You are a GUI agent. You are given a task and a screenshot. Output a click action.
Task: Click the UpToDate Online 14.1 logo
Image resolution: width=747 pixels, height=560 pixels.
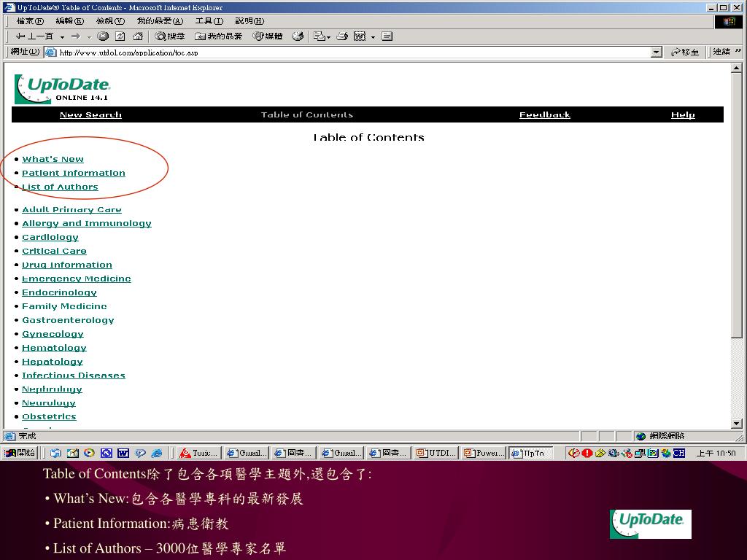tap(63, 89)
